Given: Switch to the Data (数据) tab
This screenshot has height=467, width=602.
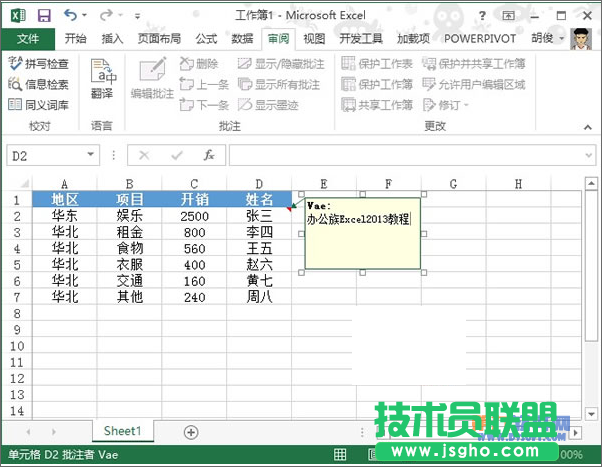Looking at the screenshot, I should (x=242, y=38).
